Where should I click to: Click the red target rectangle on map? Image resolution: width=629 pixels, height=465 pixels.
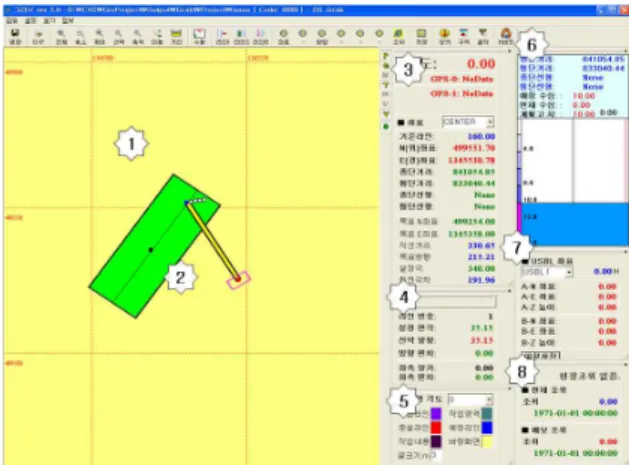(239, 280)
